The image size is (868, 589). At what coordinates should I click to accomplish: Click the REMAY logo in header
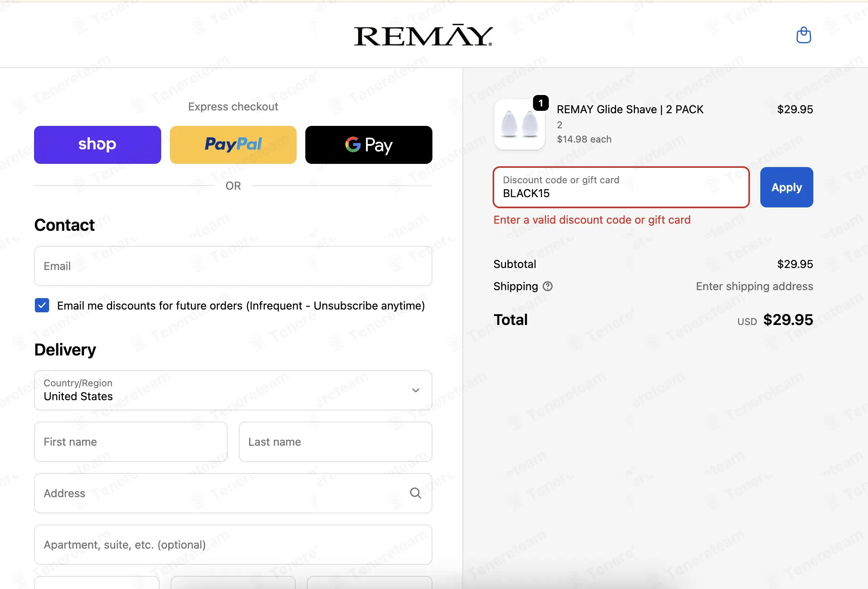423,36
